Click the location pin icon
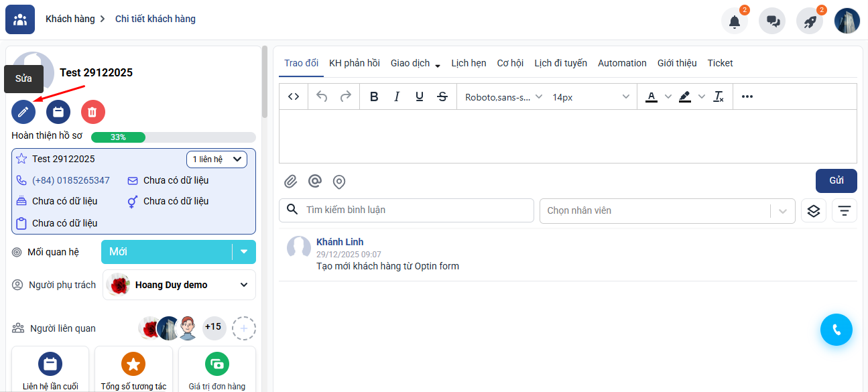868x392 pixels. pyautogui.click(x=339, y=182)
